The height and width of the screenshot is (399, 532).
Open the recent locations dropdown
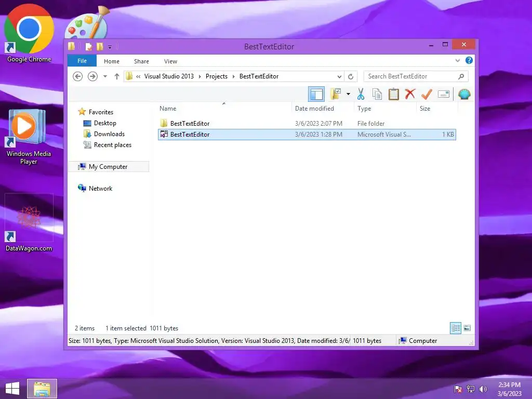point(105,76)
